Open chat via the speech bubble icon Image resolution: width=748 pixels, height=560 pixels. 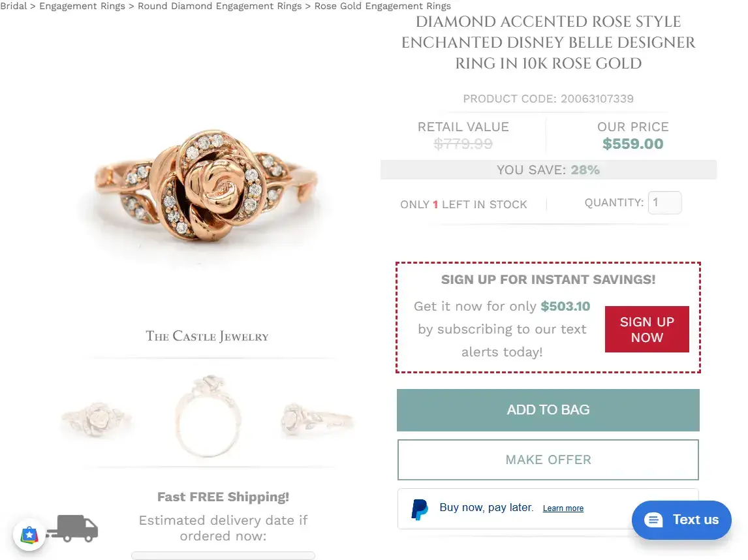coord(653,520)
